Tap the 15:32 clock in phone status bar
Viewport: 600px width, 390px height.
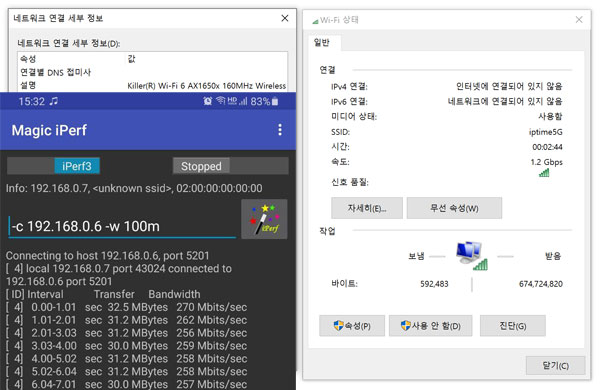[x=31, y=101]
